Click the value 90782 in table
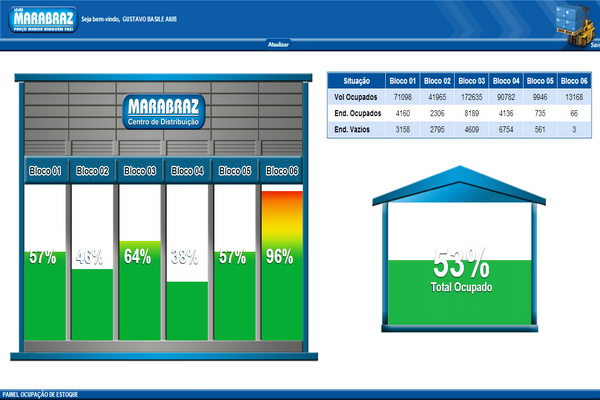Screen dimensions: 600x400 coord(506,97)
